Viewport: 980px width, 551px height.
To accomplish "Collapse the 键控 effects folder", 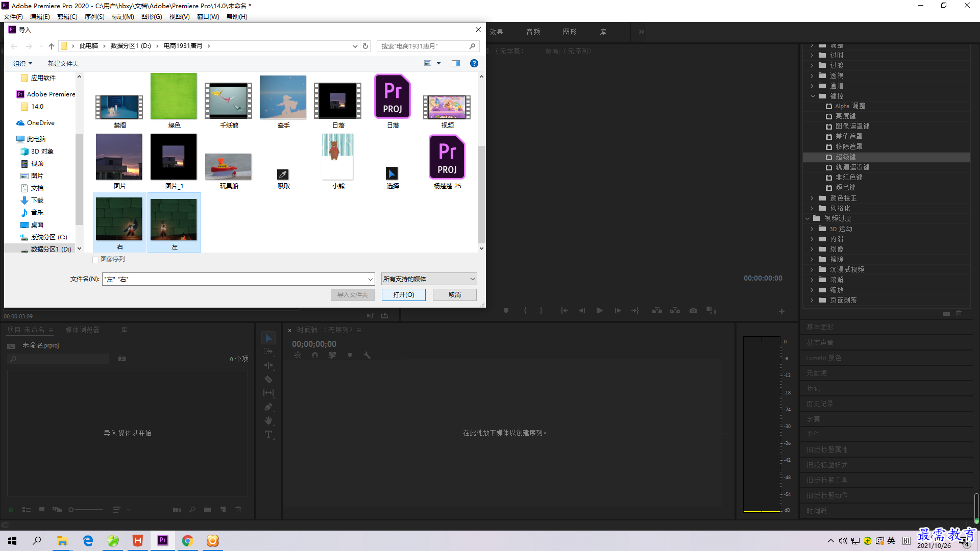I will coord(812,96).
